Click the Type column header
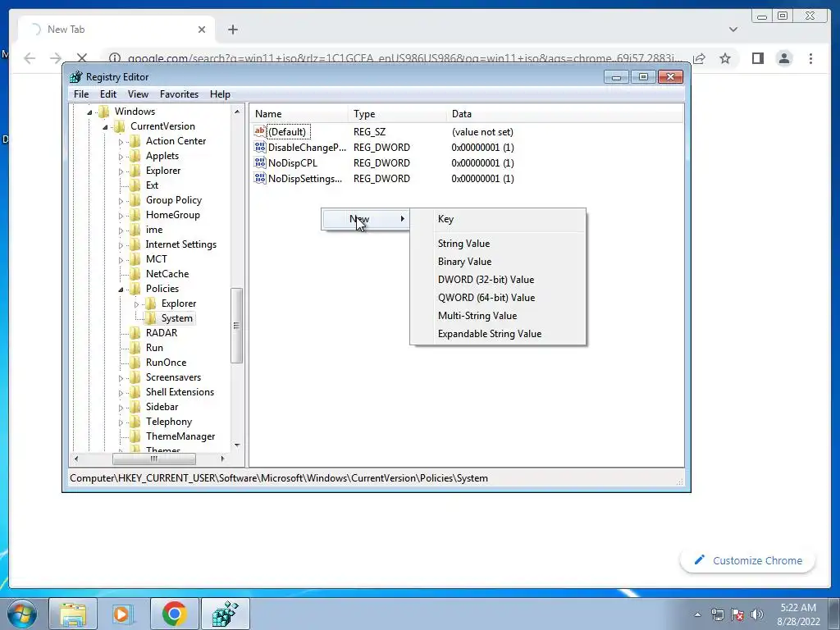 click(x=397, y=113)
